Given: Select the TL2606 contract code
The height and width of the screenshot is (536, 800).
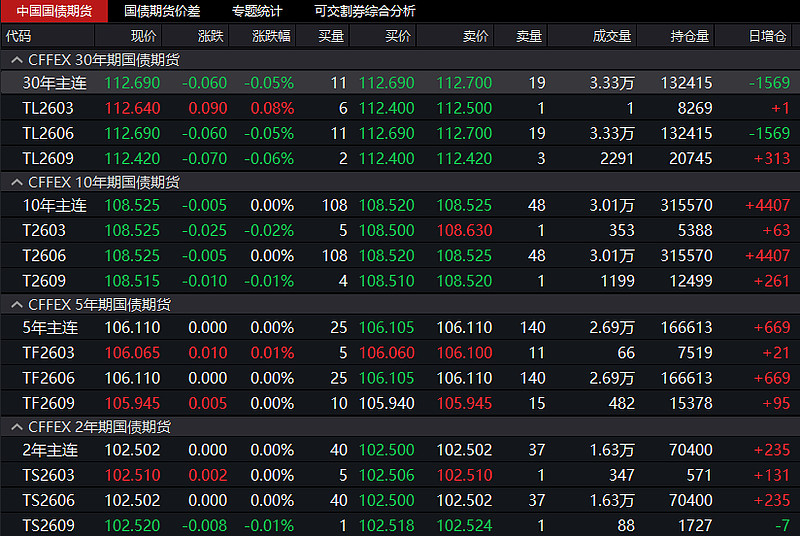Looking at the screenshot, I should (48, 134).
